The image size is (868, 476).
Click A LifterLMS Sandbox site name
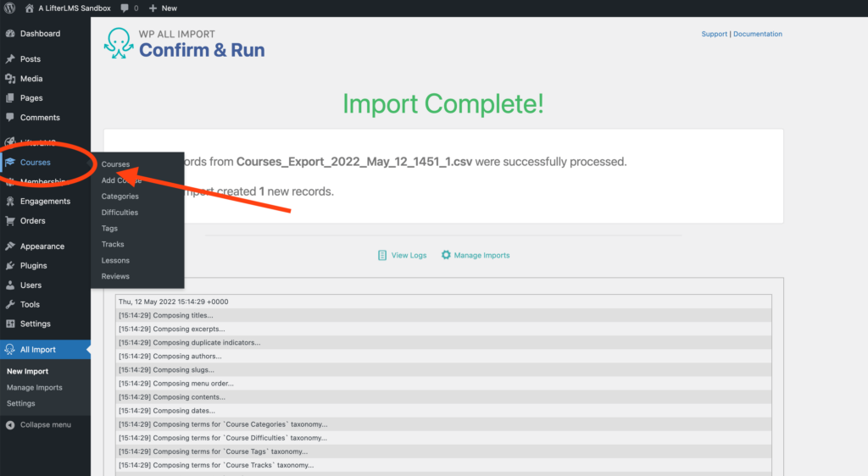tap(75, 8)
